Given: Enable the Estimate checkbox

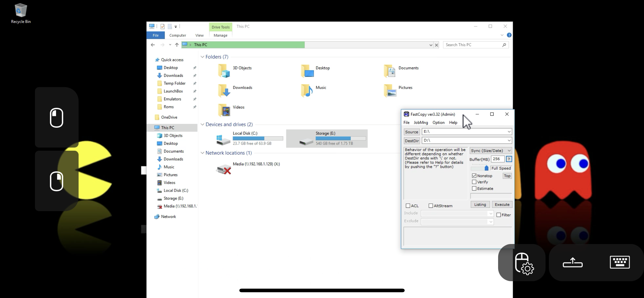Looking at the screenshot, I should coord(474,189).
